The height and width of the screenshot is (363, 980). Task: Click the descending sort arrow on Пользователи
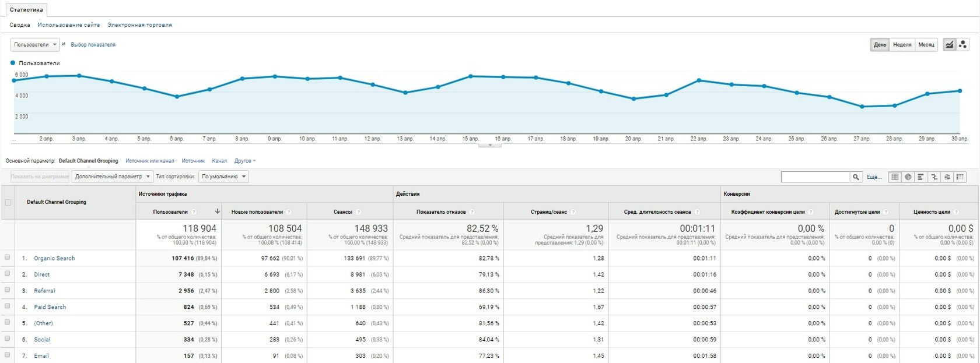[218, 212]
